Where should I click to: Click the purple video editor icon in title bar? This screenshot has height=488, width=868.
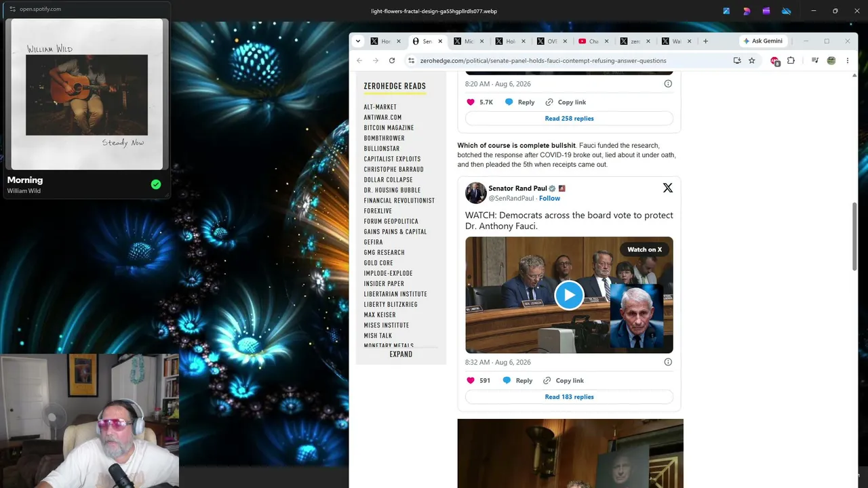coord(766,11)
